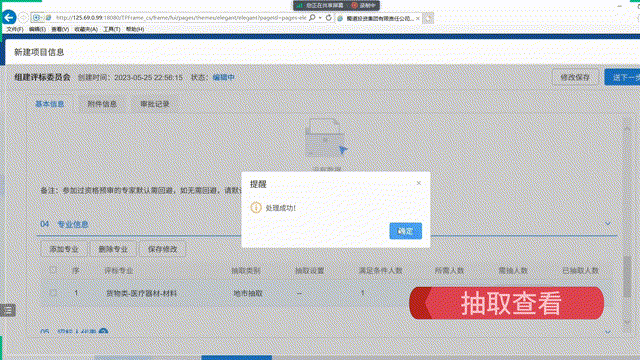Click the document extraction icon
The image size is (640, 360).
click(x=326, y=139)
